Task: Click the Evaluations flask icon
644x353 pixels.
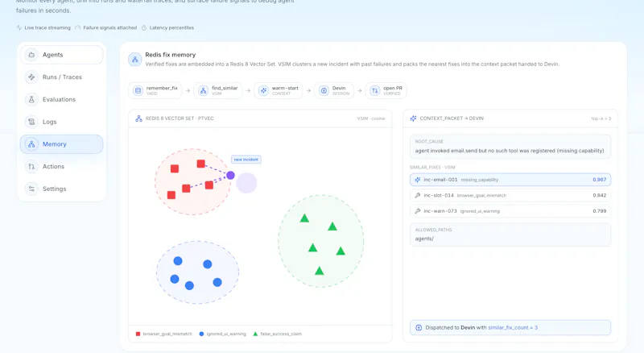Action: click(31, 100)
